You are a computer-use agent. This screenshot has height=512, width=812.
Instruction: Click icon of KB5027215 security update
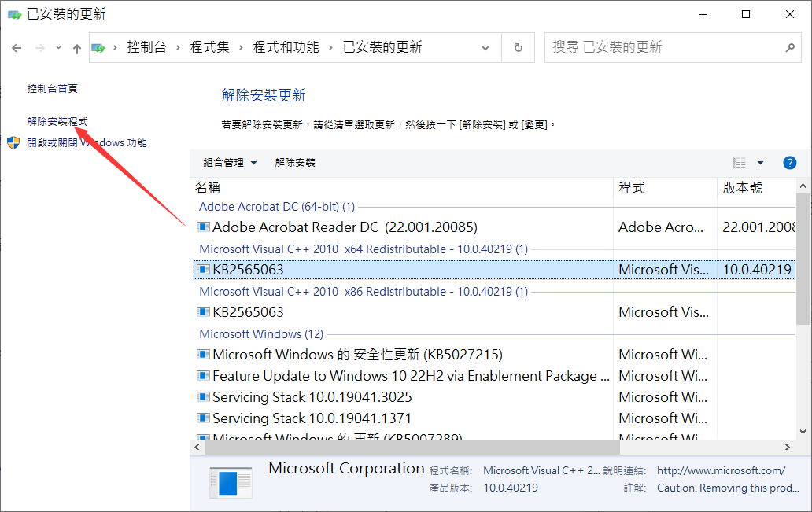[203, 354]
